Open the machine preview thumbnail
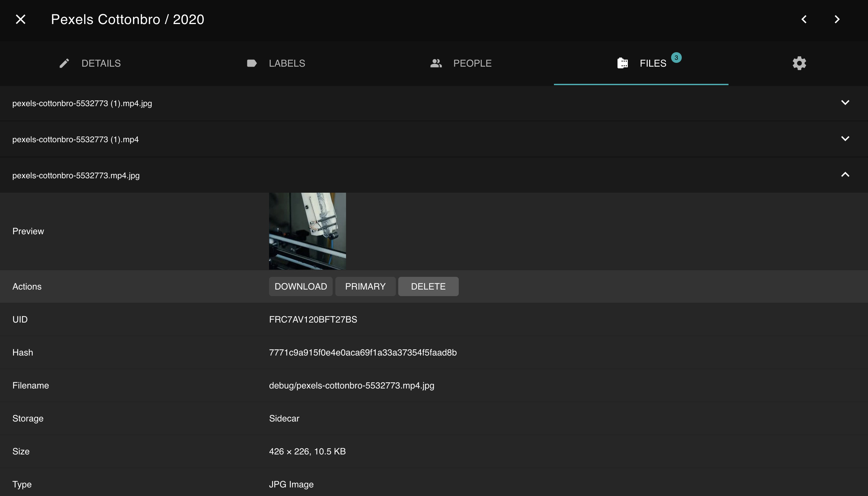 (x=307, y=231)
